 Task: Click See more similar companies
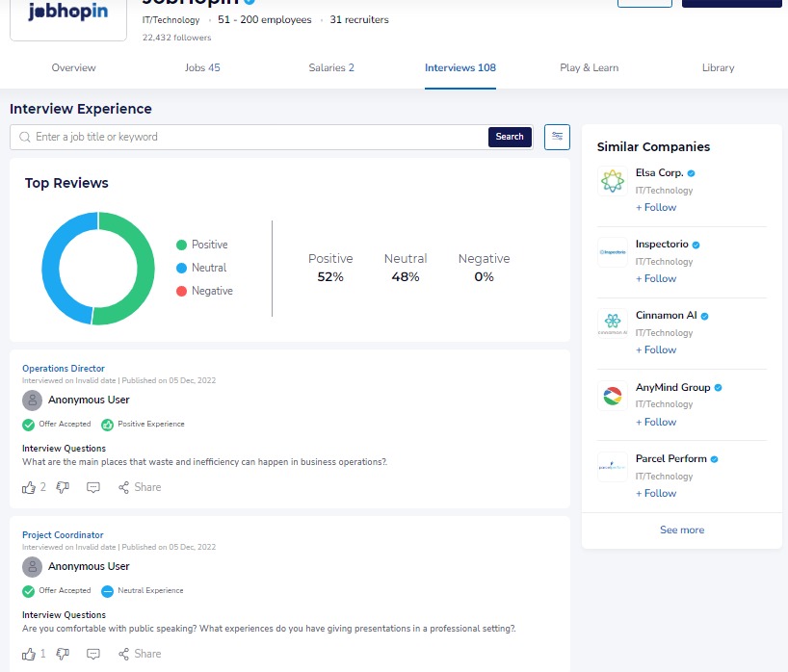pos(682,530)
